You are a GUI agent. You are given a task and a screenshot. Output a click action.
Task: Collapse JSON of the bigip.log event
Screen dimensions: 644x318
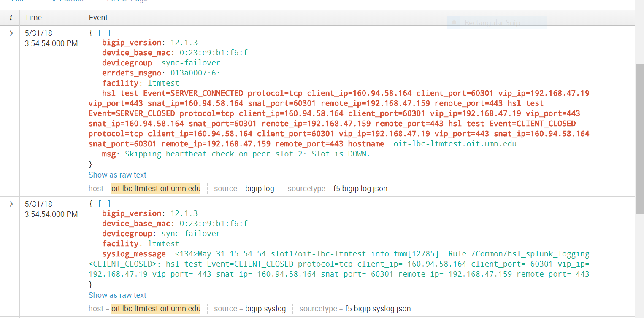[104, 32]
